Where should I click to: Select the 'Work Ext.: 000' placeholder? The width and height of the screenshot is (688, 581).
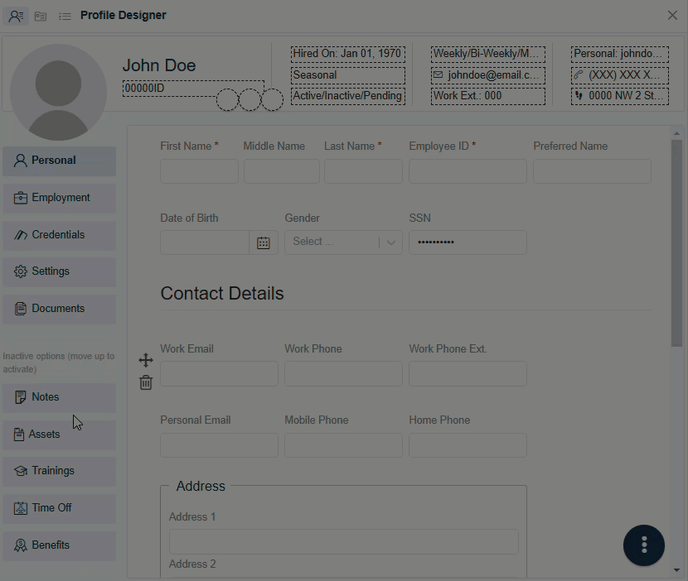(488, 96)
